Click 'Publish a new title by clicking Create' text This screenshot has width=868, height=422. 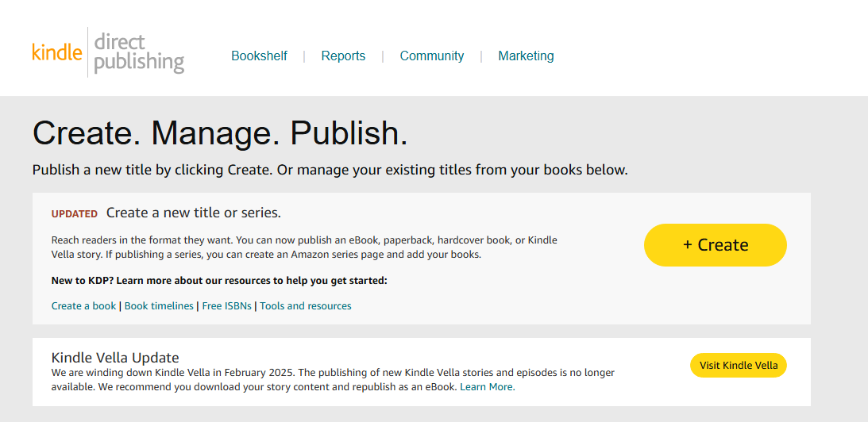pos(330,170)
